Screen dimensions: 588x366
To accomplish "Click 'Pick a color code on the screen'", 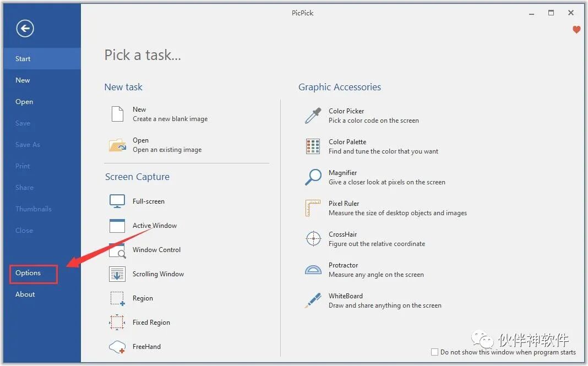I will click(373, 121).
